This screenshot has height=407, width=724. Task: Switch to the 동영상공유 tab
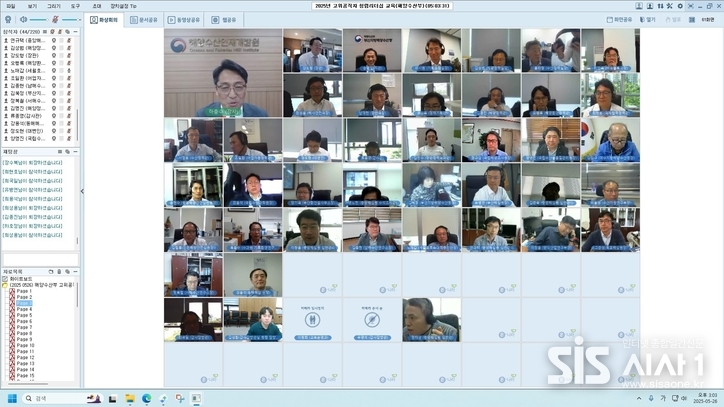tap(184, 20)
